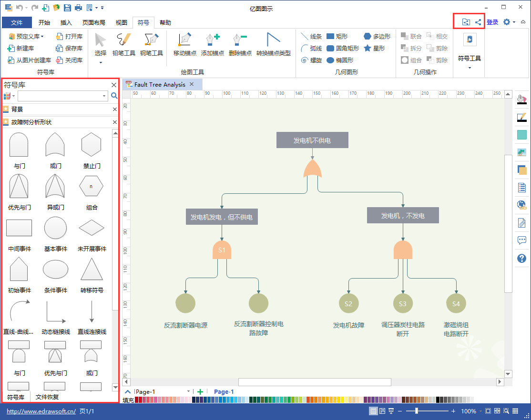The image size is (531, 420).
Task: Click the save icon in quick access toolbar
Action: 67,8
